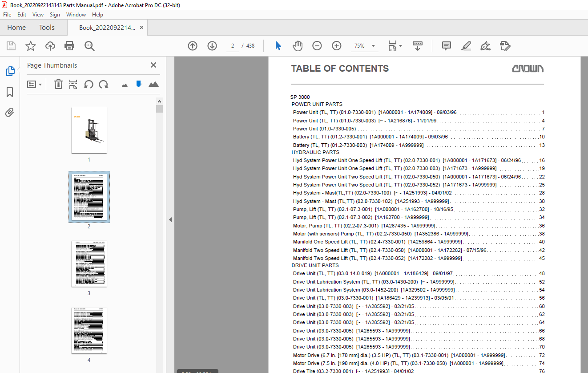588x373 pixels.
Task: Go to previous page arrow
Action: (x=193, y=46)
